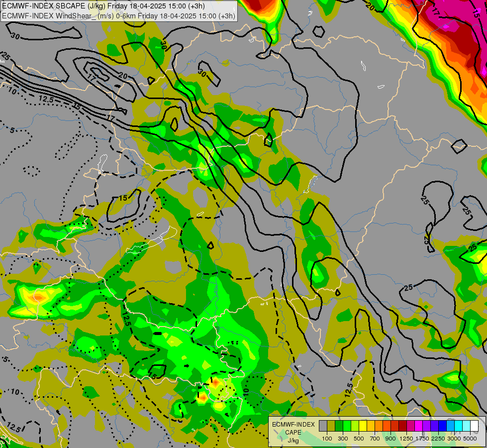
Task: Click the white swatch ending the legend
Action: point(474,426)
